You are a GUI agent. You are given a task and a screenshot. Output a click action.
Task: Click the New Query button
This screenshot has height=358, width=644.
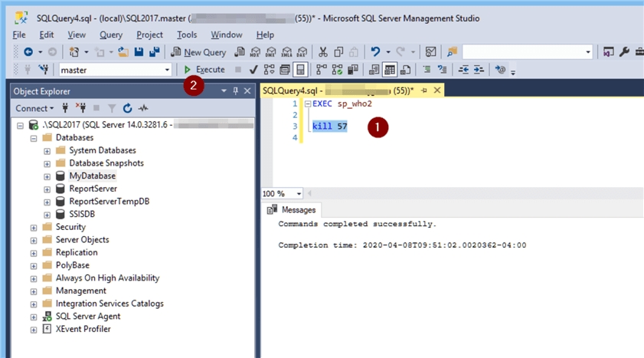pyautogui.click(x=198, y=52)
